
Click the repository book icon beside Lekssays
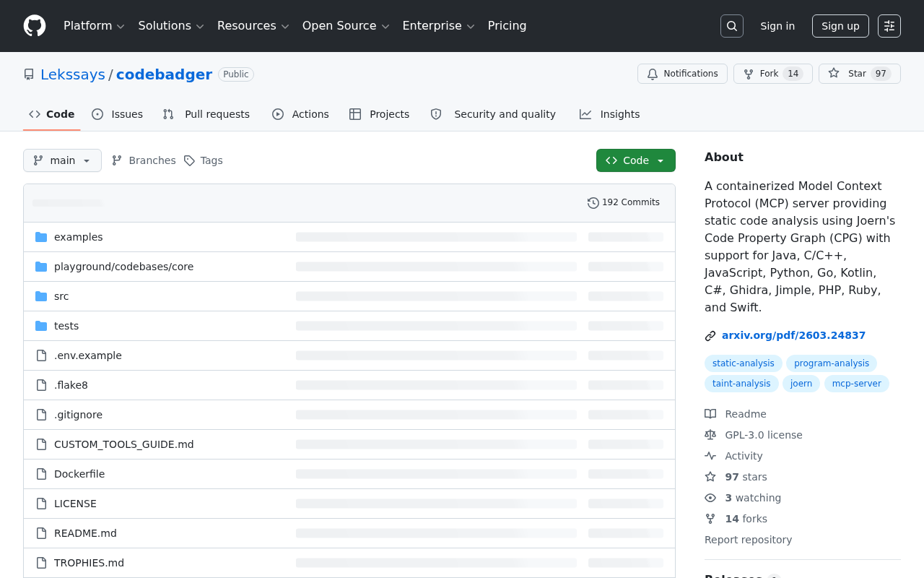[29, 74]
